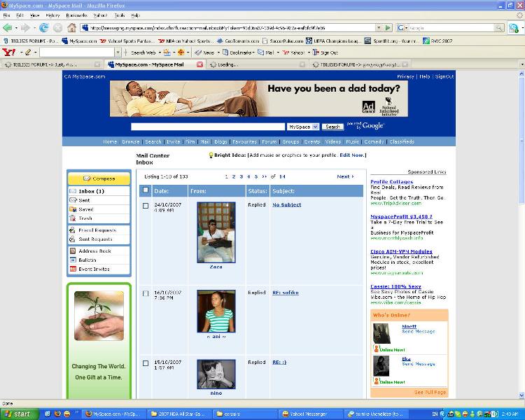Click the browser Back arrow icon
This screenshot has width=525, height=420.
8,28
